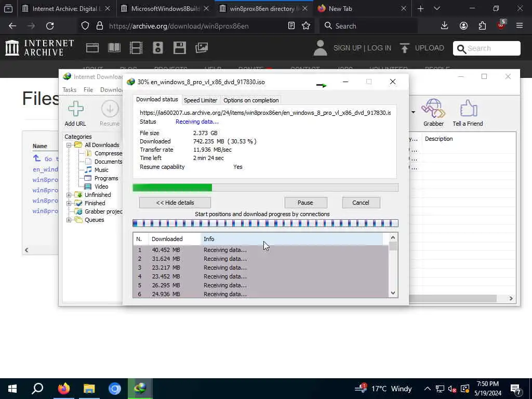The image size is (532, 399).
Task: Bookmark page with the star icon
Action: [x=306, y=26]
